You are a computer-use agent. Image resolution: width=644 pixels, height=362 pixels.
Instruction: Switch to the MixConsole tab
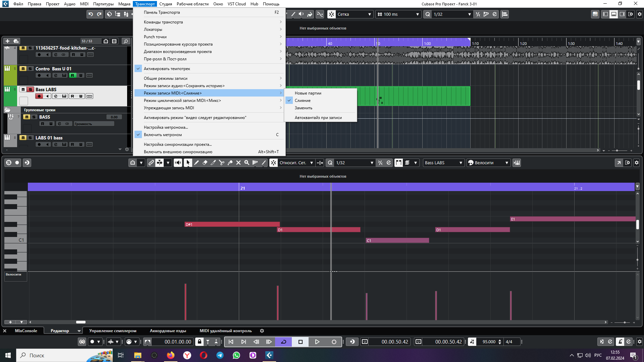pyautogui.click(x=26, y=331)
